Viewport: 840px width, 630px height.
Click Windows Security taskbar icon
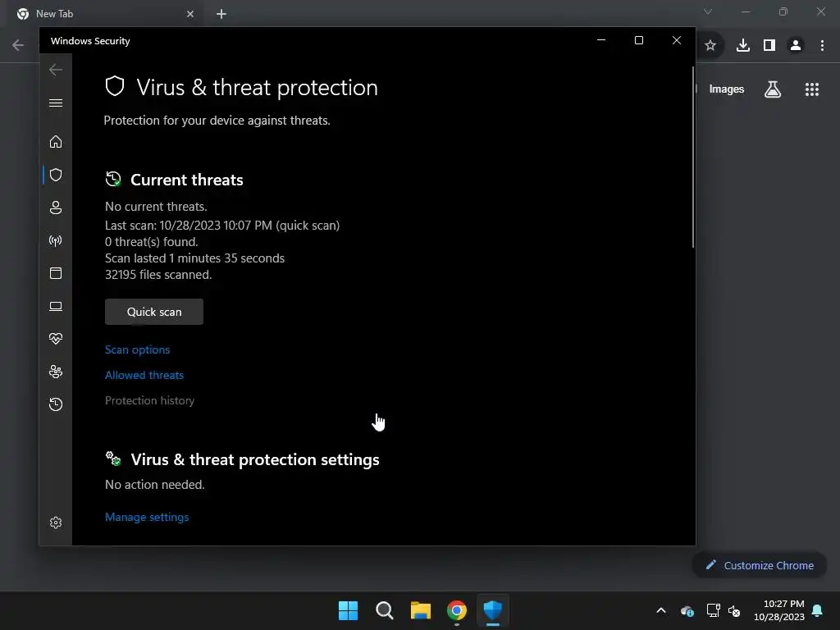pos(493,610)
